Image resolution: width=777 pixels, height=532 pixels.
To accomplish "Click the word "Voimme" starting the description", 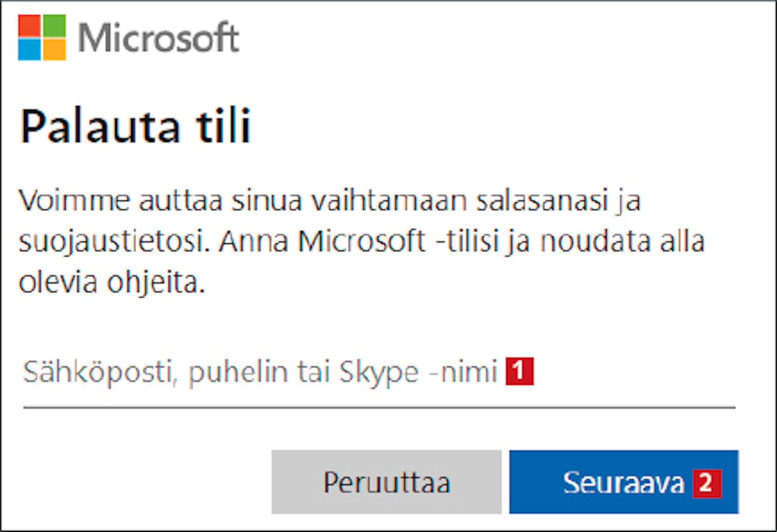I will pyautogui.click(x=74, y=201).
